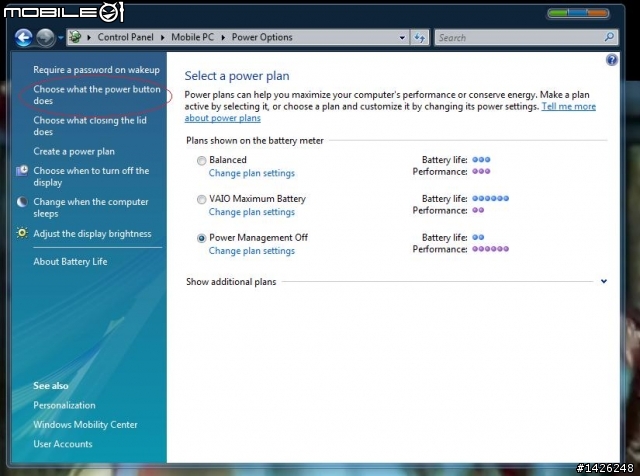Click Mobile PC in the breadcrumb
The image size is (640, 476).
[192, 37]
